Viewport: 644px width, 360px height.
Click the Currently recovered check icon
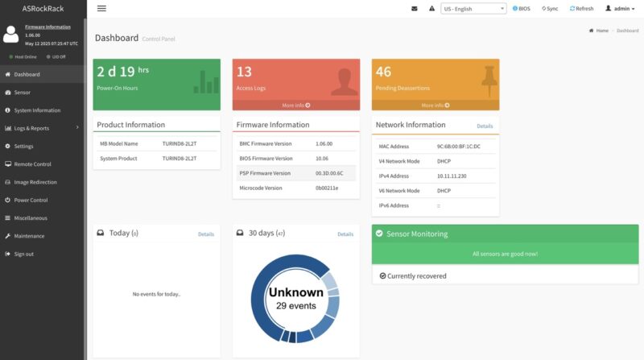(382, 275)
